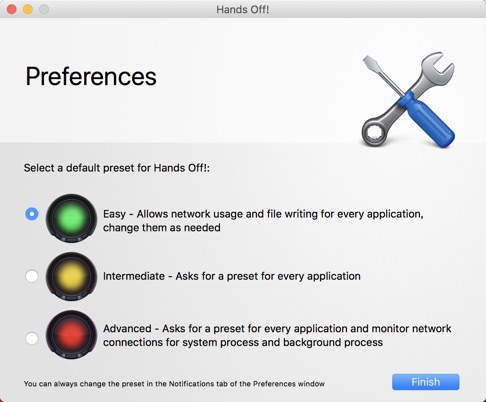
Task: Confirm setup with the Finish button
Action: [426, 382]
